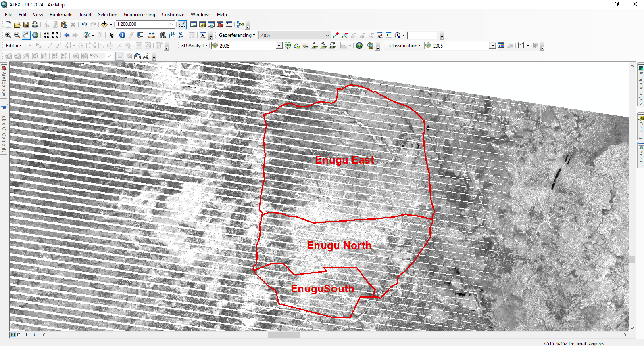Viewport: 644px width, 346px height.
Task: Apply Fixed Zoom In
Action: tap(46, 35)
